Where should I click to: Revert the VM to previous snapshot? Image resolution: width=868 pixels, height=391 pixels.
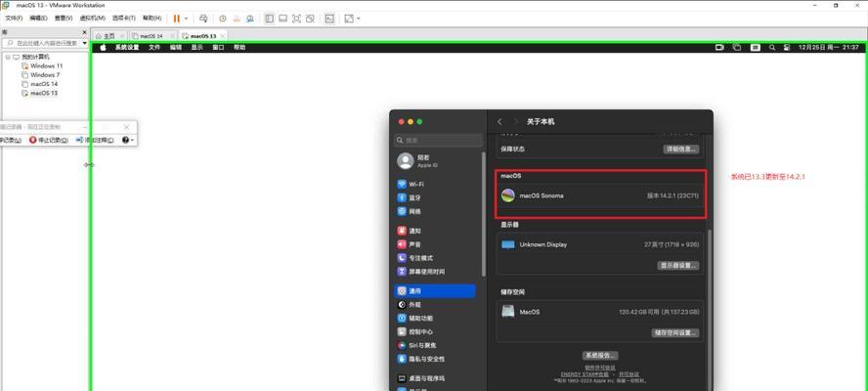pyautogui.click(x=237, y=19)
